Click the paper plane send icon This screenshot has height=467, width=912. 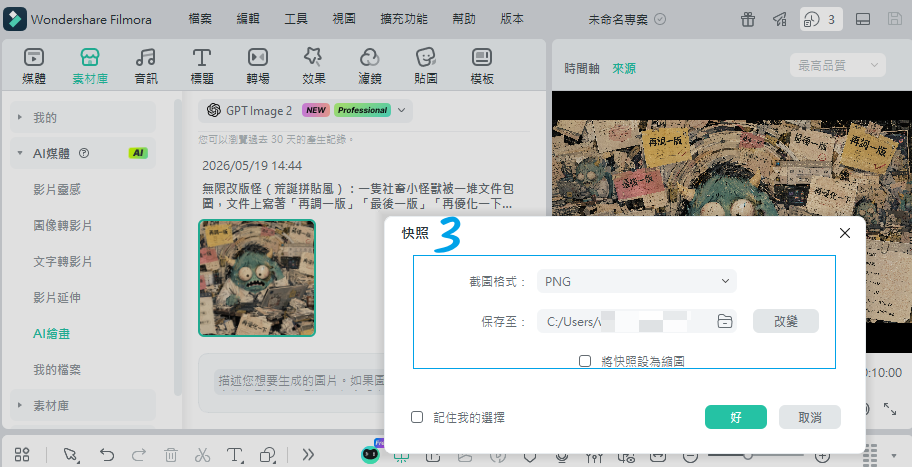click(779, 19)
